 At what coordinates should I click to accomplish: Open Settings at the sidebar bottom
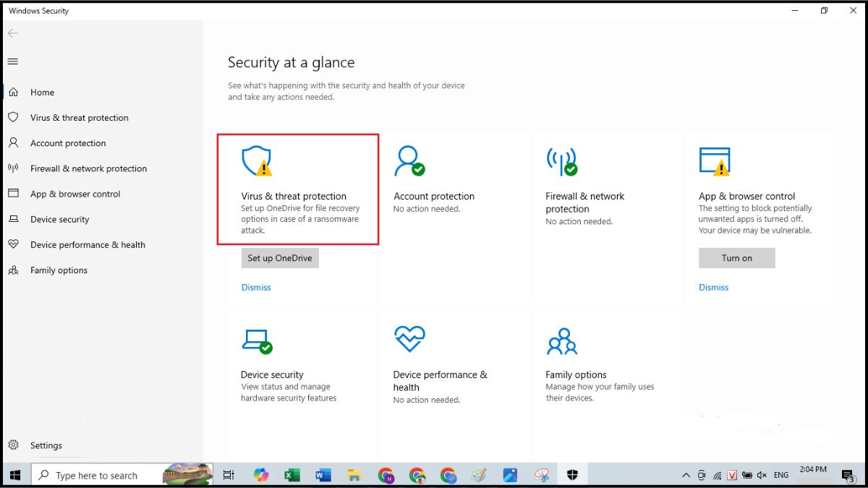(46, 445)
